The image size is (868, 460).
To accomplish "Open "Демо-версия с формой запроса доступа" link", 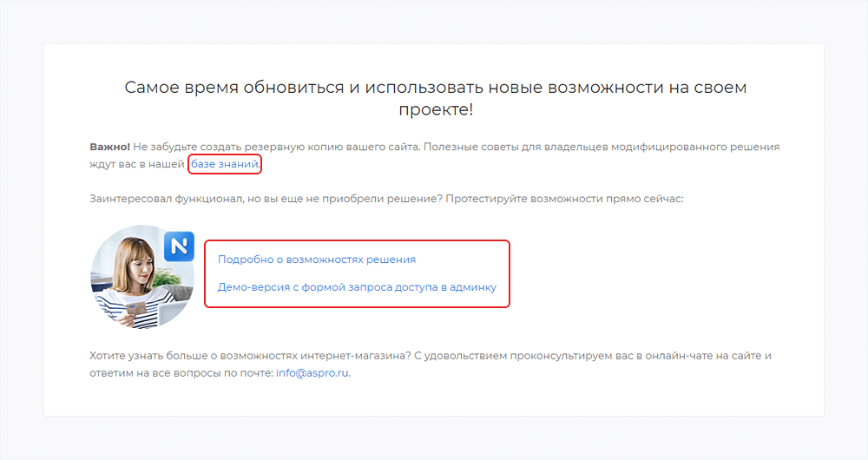I will point(357,287).
